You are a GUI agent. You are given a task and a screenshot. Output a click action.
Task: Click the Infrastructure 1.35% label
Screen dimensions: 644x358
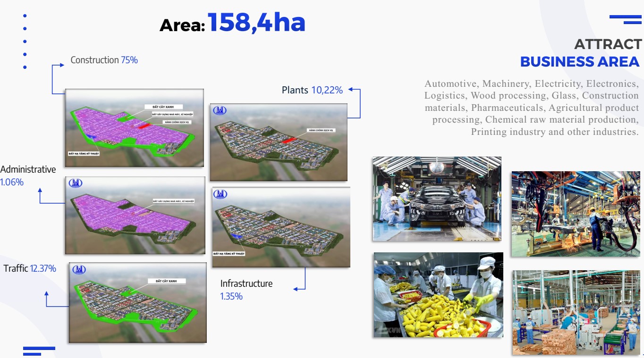(x=246, y=290)
